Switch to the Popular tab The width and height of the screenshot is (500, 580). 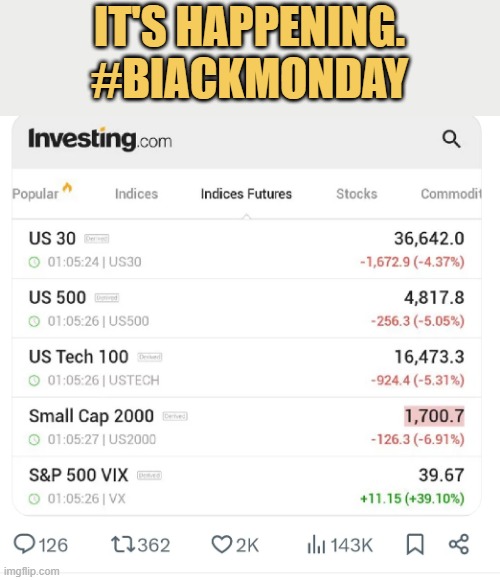[x=36, y=194]
